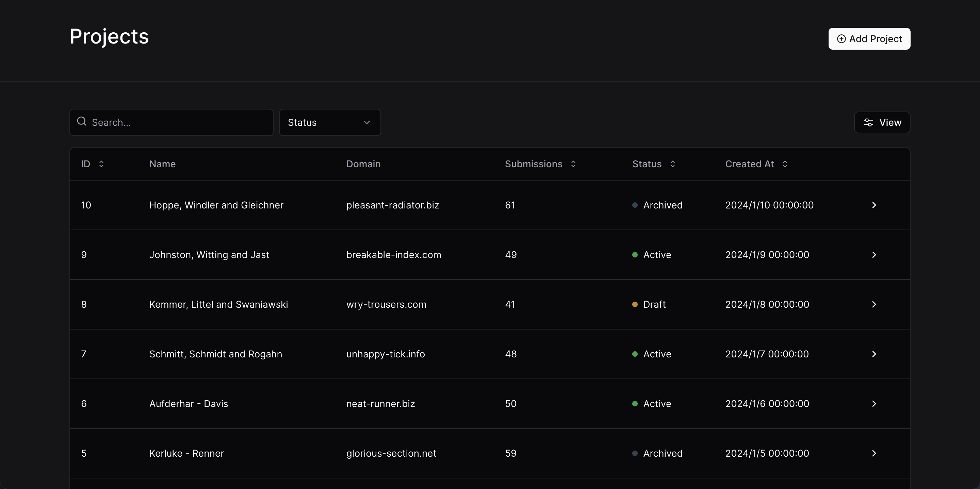980x489 pixels.
Task: Open Aufderhar - Davis row chevron
Action: [x=874, y=404]
